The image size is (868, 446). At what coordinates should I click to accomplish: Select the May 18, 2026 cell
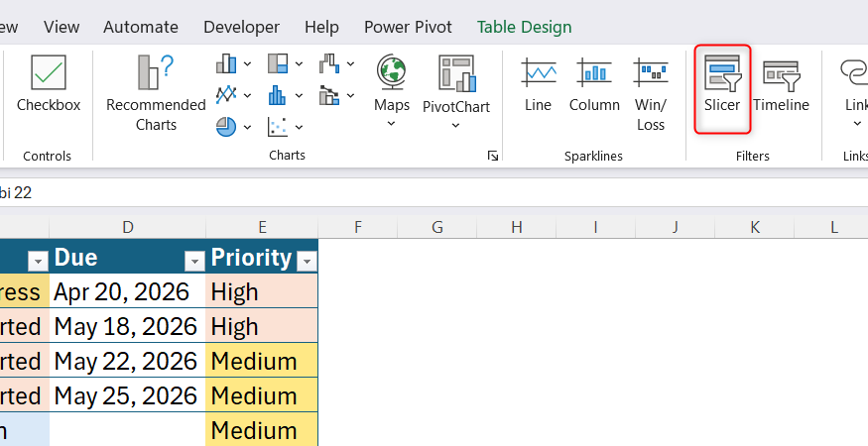click(128, 326)
